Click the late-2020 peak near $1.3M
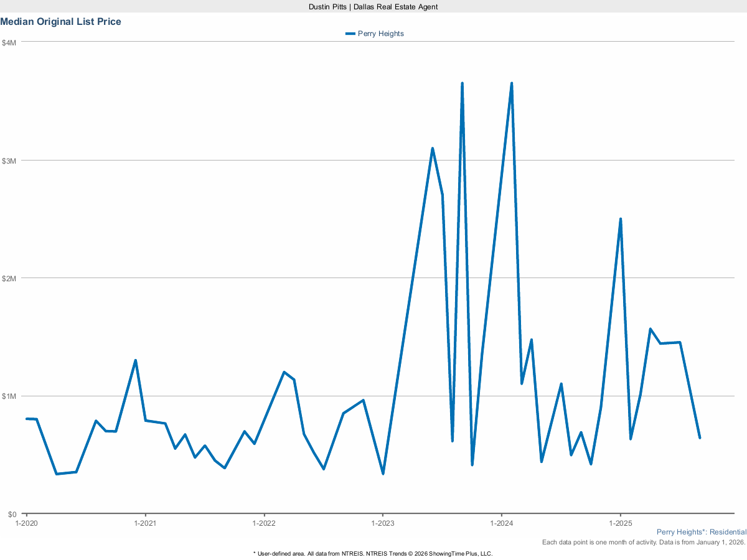The image size is (747, 560). click(135, 360)
